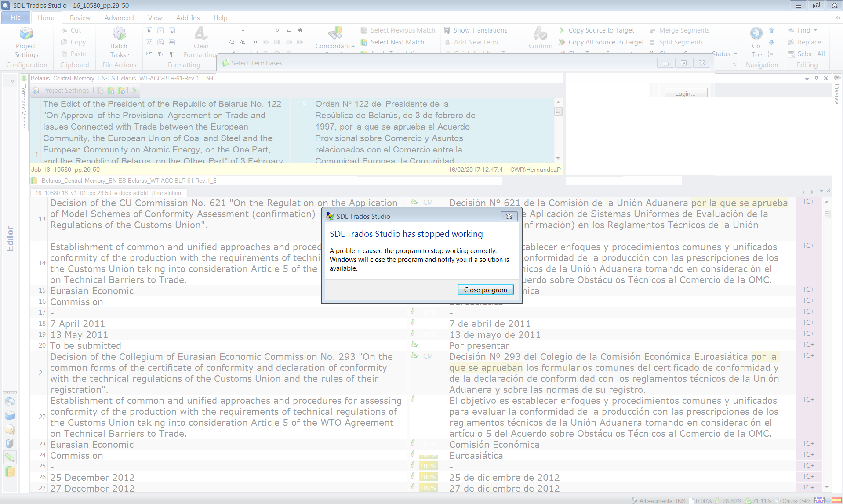Open the Reports view binder icon
Screen dimensions: 843x504
(x=10, y=444)
